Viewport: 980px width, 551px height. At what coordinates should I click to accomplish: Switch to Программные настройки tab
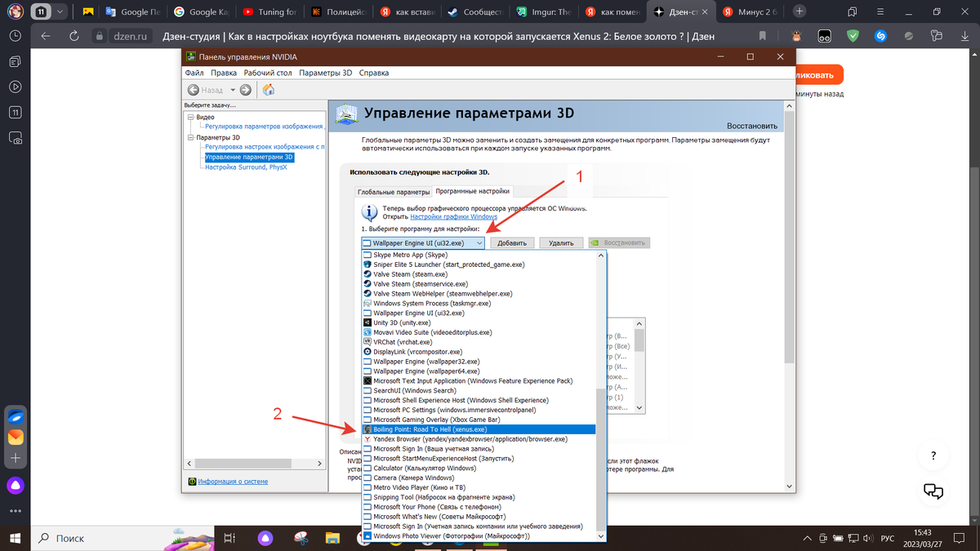point(472,191)
